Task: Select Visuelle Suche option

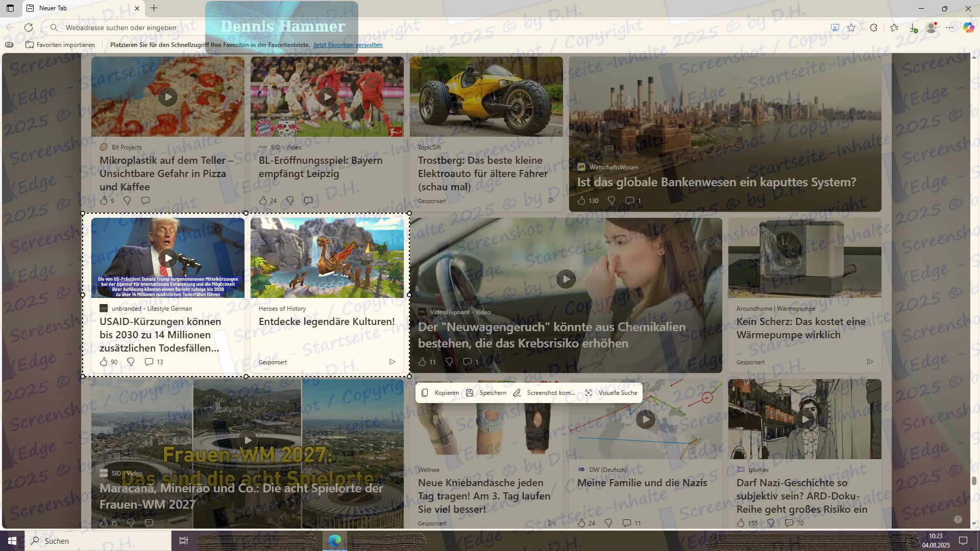Action: click(x=611, y=393)
